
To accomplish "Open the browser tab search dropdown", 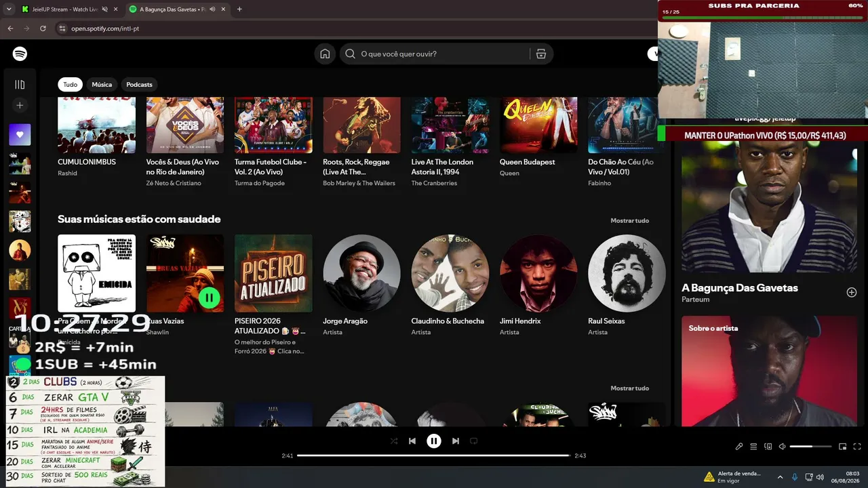I will tap(9, 9).
